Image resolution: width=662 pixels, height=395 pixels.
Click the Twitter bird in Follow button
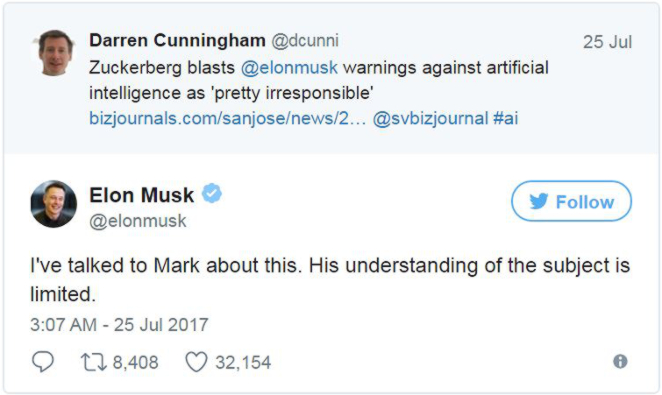(x=539, y=201)
